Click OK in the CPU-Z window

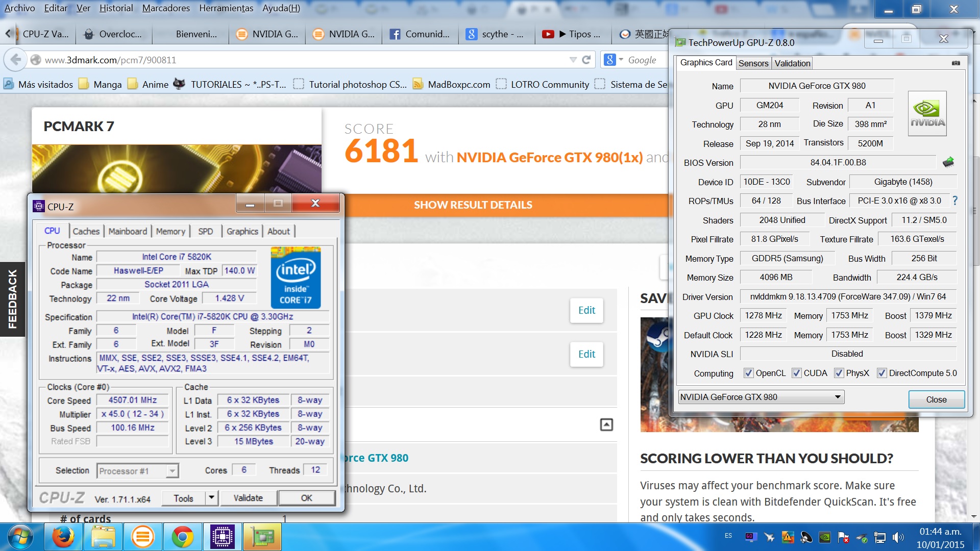(x=307, y=498)
